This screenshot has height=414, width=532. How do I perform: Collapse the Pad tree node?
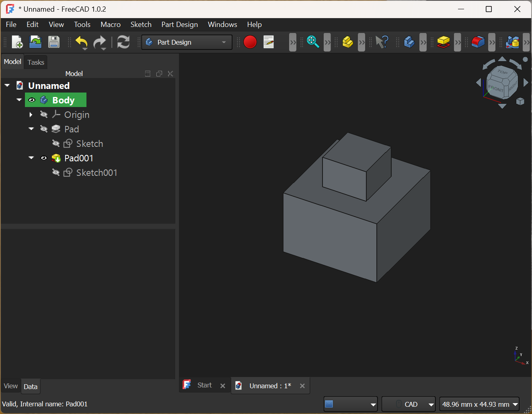(x=31, y=129)
